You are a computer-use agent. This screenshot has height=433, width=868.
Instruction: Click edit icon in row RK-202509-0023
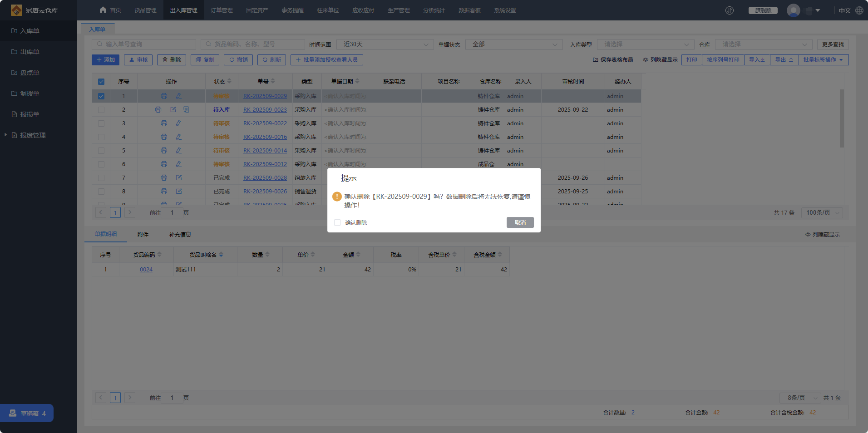(173, 110)
